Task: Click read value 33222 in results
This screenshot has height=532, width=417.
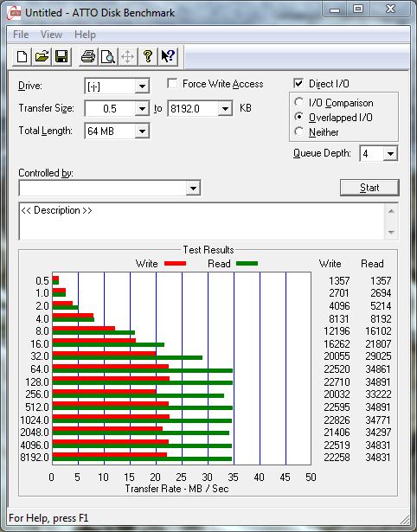Action: coord(378,394)
